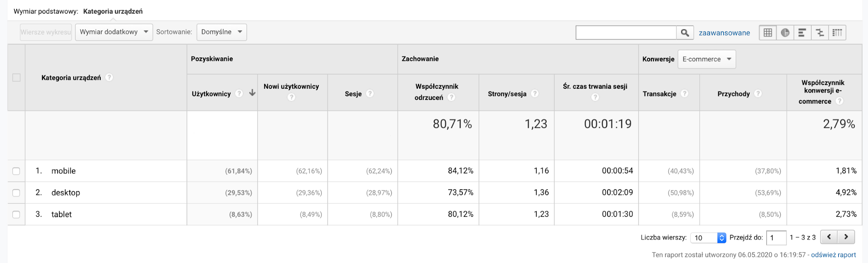Select the pivot table view icon
Screen dimensions: 868x263
[x=837, y=33]
